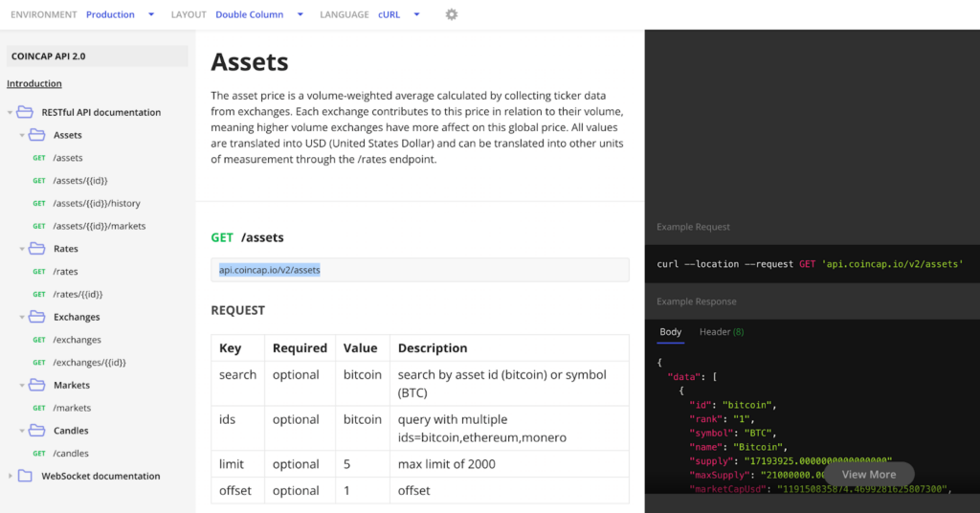Open the Introduction link
The width and height of the screenshot is (980, 513).
tap(34, 83)
